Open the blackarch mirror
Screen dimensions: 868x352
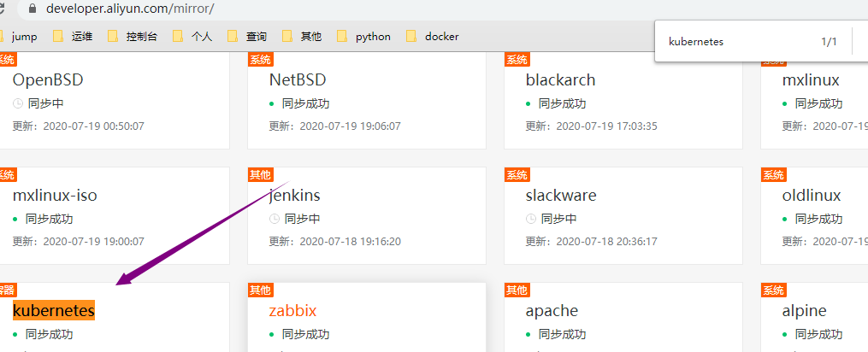560,80
